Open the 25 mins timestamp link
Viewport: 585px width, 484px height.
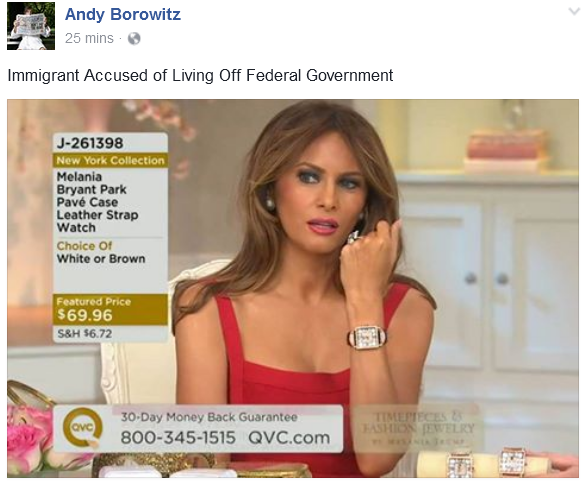pos(89,38)
